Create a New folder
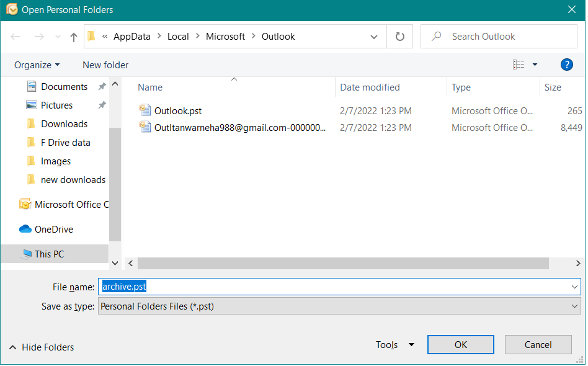 (x=105, y=65)
